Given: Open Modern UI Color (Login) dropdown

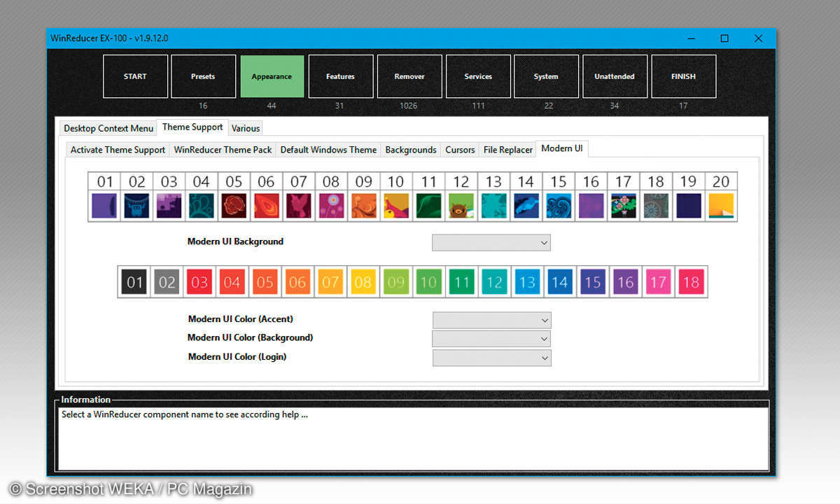Looking at the screenshot, I should [x=492, y=358].
